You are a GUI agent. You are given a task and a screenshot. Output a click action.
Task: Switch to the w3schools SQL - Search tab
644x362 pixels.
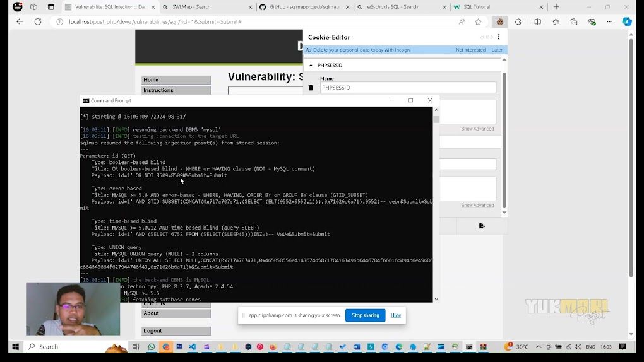pyautogui.click(x=402, y=7)
